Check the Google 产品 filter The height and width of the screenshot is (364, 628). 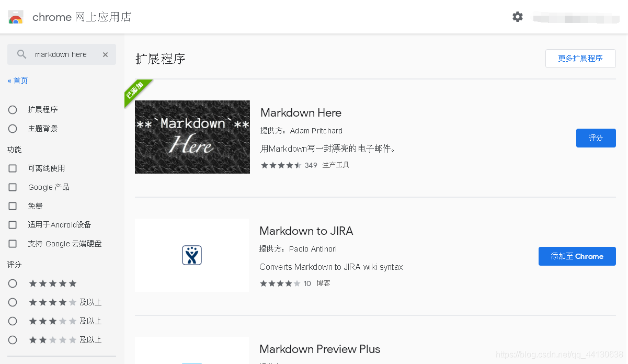[x=13, y=187]
